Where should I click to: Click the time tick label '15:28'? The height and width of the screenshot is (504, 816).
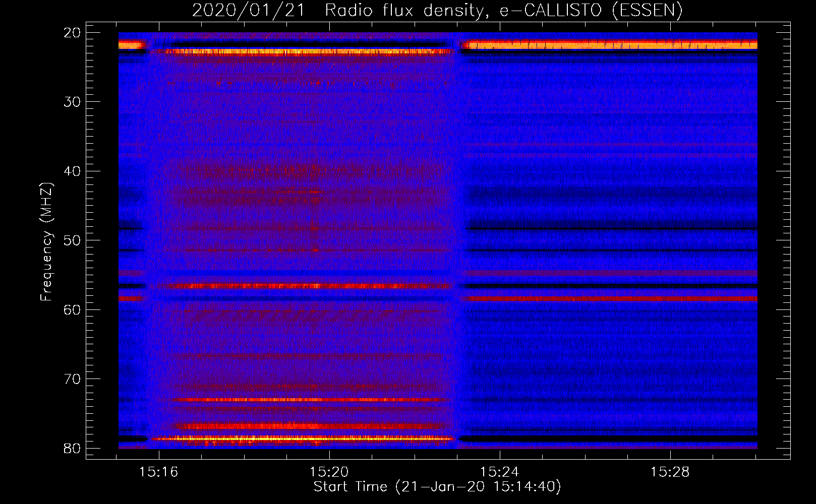(x=670, y=472)
